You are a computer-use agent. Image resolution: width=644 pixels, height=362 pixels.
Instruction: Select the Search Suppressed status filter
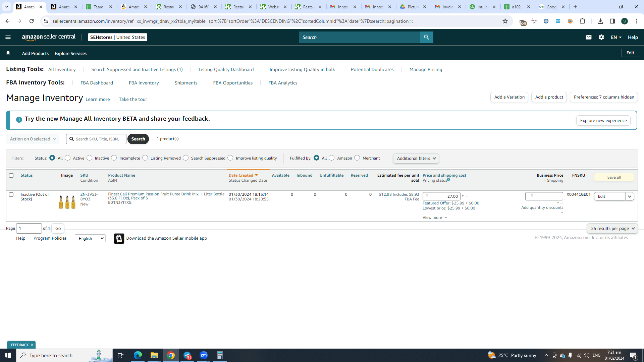coord(186,158)
